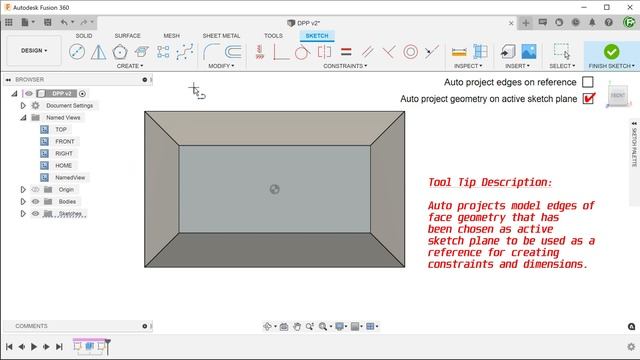The height and width of the screenshot is (360, 640).
Task: Open the INSERT dropdown menu
Action: point(517,66)
